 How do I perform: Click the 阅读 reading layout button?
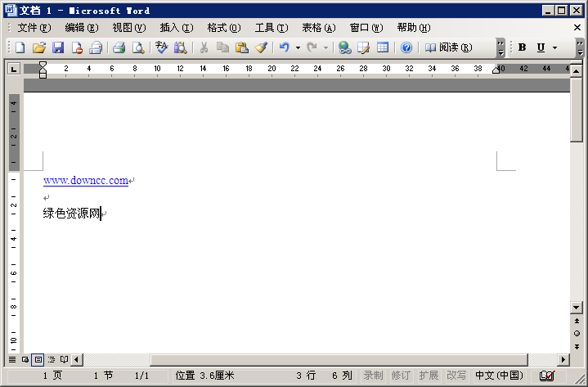(x=448, y=47)
